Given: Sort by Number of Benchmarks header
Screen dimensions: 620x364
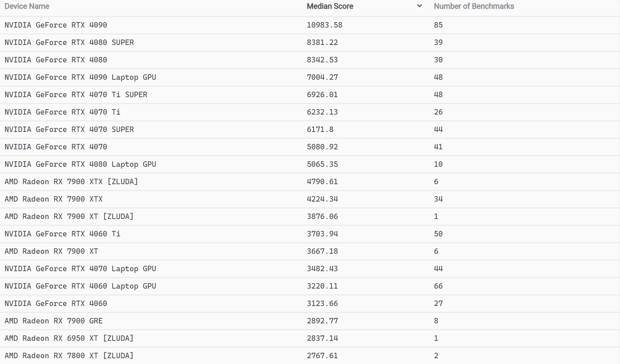Looking at the screenshot, I should [x=474, y=6].
